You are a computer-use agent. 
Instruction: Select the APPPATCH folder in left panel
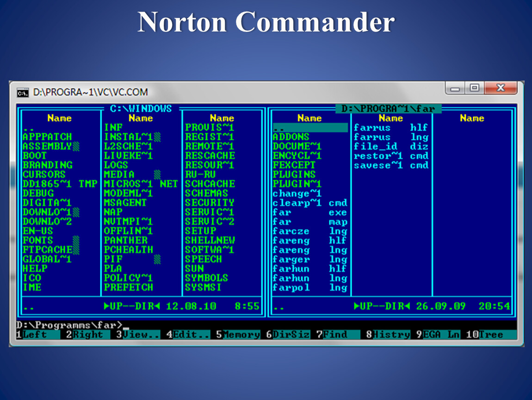(47, 137)
